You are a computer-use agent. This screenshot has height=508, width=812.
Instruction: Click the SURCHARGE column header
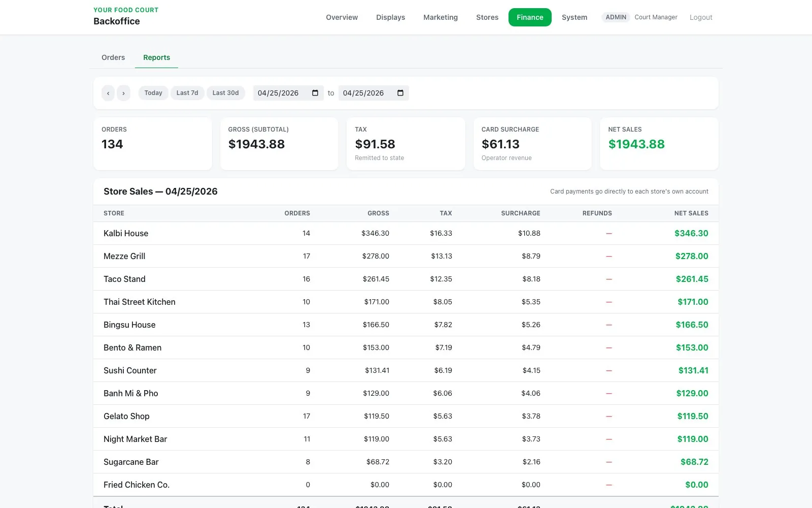pos(521,213)
